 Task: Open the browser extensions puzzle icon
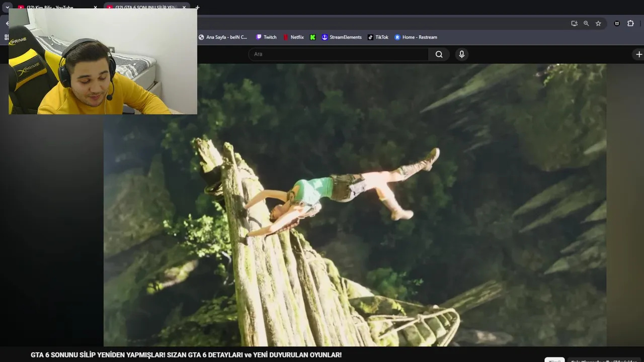tap(630, 23)
